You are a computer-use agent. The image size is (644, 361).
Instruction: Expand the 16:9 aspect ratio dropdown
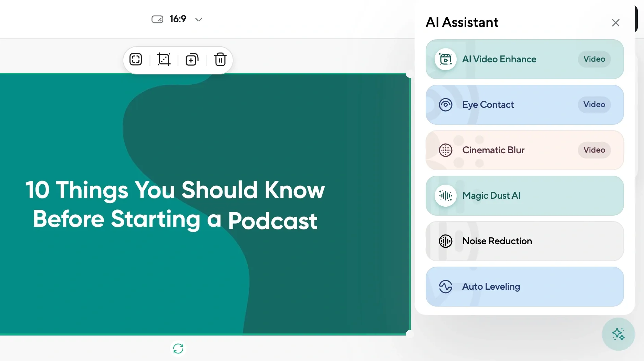[199, 19]
